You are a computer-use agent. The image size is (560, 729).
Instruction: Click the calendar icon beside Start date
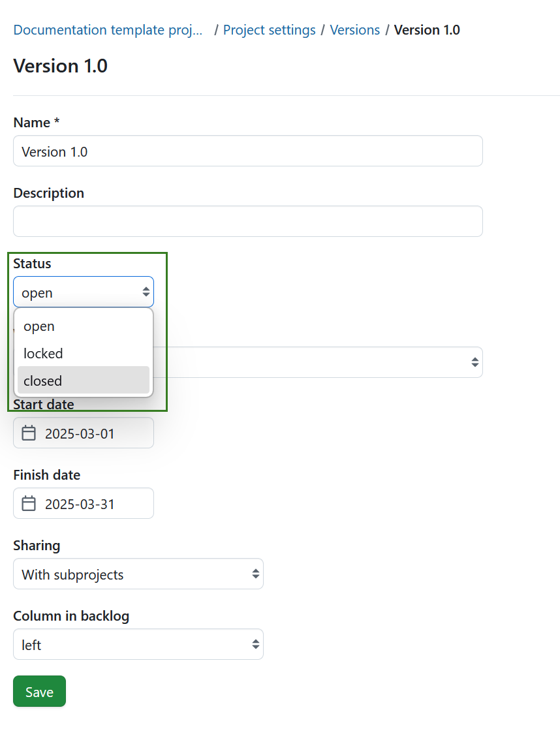click(29, 433)
